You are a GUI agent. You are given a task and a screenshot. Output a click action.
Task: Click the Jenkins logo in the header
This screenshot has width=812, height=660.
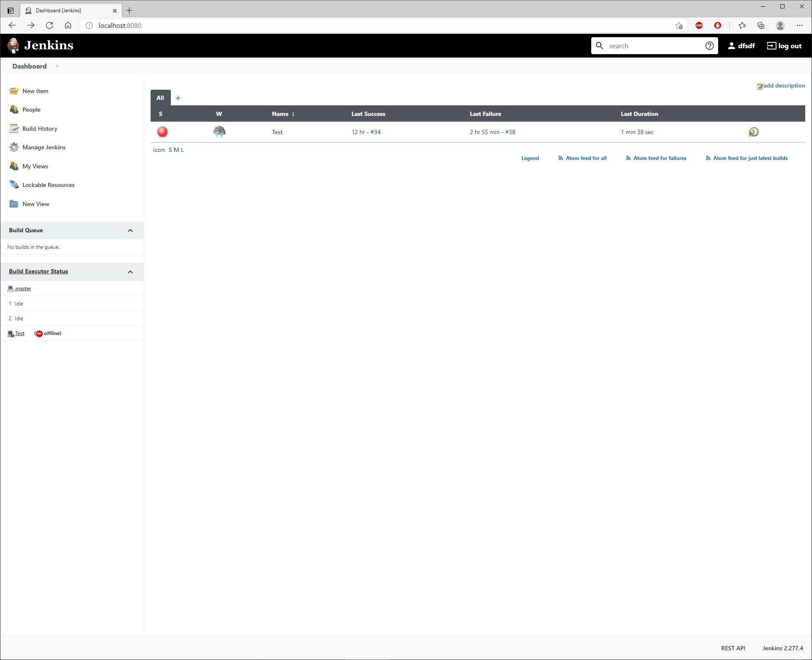(x=41, y=45)
